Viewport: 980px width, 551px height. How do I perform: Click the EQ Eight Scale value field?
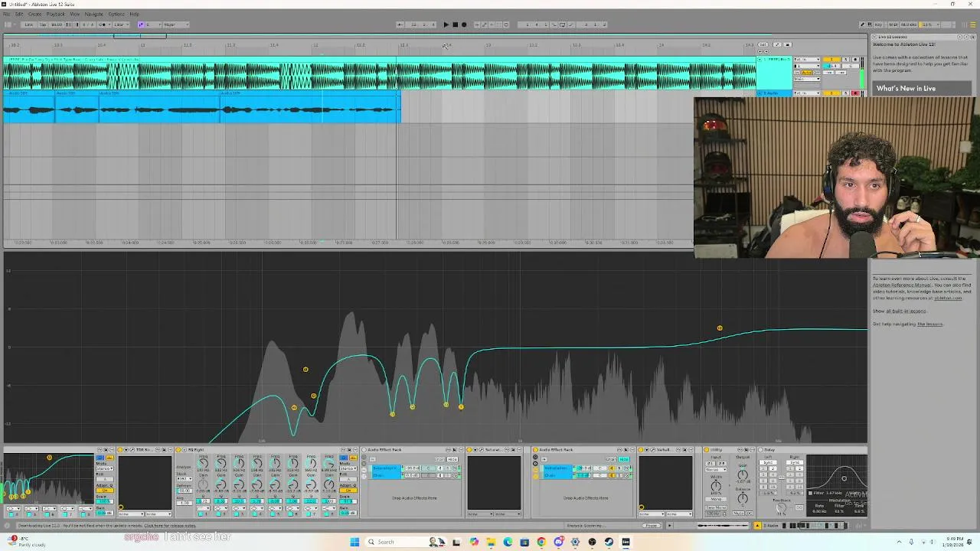click(x=348, y=501)
